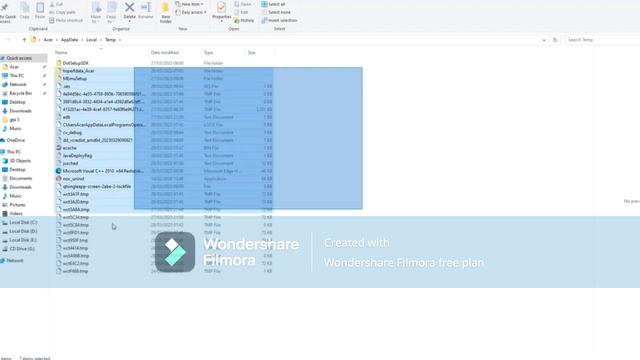
Task: Click DotSetupSDK folder icon
Action: pos(58,63)
